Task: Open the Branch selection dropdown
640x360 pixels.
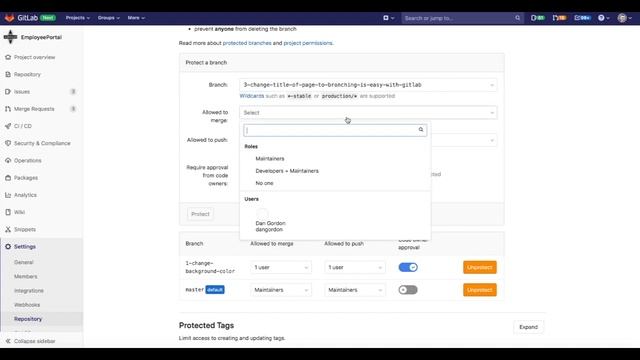Action: [368, 85]
